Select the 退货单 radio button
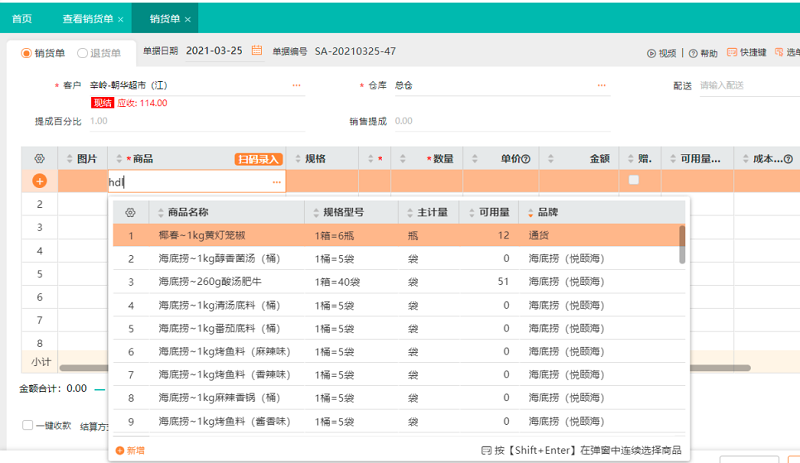Image resolution: width=800 pixels, height=463 pixels. coord(83,53)
